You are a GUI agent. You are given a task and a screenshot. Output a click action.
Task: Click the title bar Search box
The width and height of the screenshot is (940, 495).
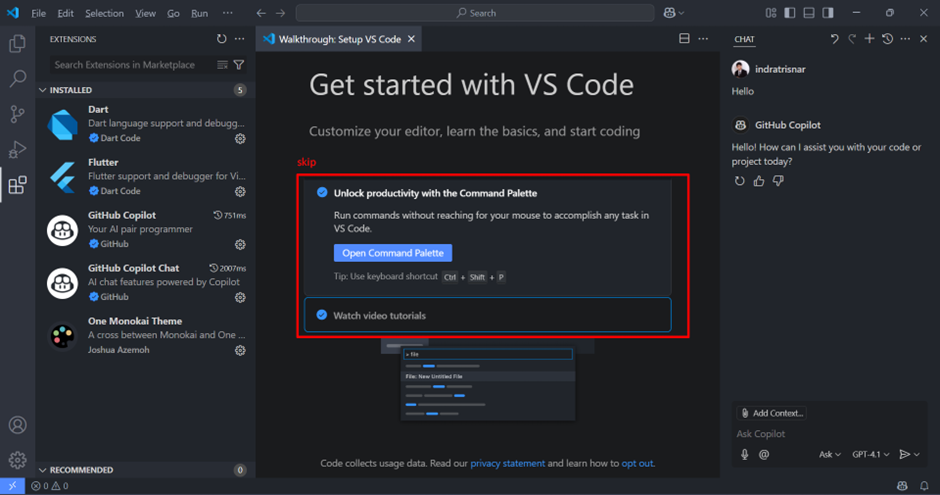[475, 13]
